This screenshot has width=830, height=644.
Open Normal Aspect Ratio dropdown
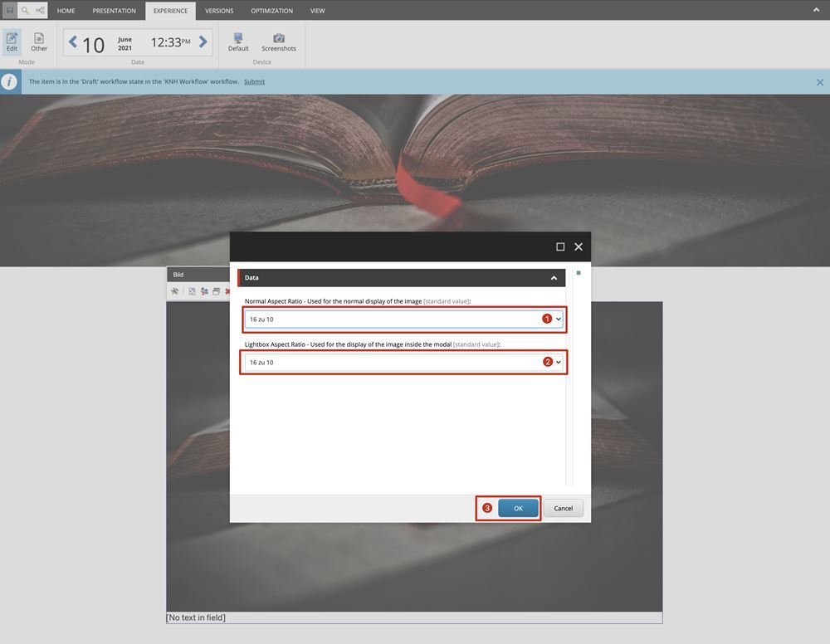tap(403, 320)
